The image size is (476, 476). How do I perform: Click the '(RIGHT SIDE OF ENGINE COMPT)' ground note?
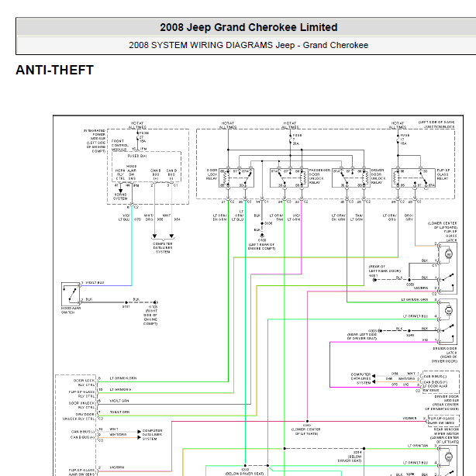click(150, 317)
